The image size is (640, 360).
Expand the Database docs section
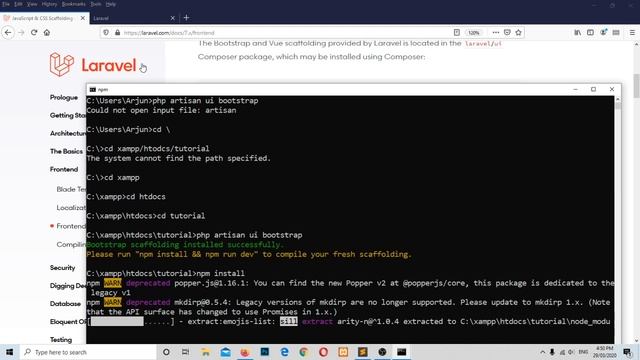(x=65, y=304)
